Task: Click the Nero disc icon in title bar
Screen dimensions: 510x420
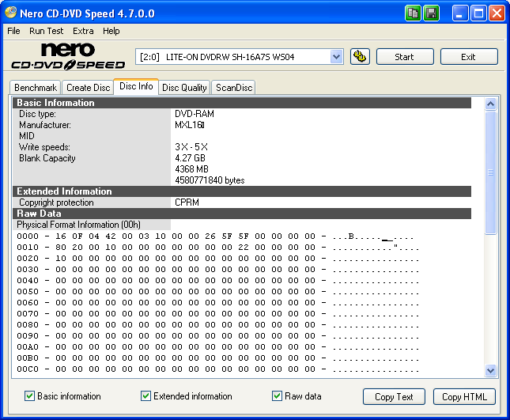Action: coord(11,13)
